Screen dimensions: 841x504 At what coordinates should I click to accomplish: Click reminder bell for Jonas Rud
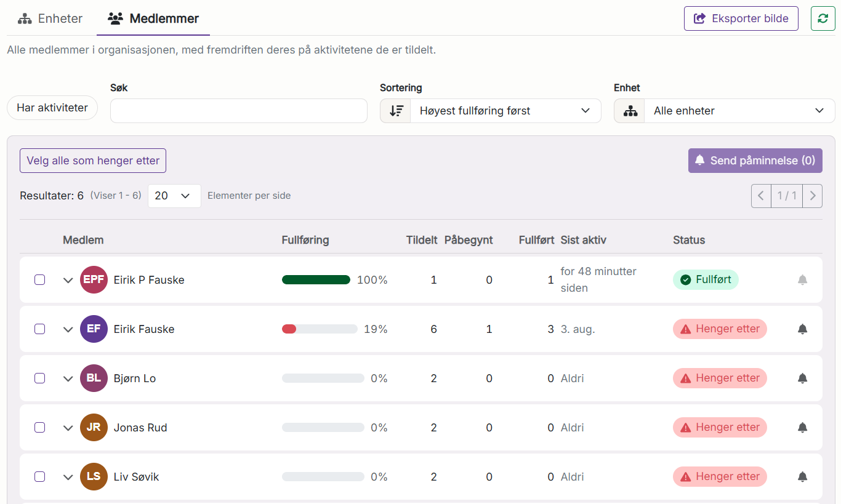click(802, 428)
